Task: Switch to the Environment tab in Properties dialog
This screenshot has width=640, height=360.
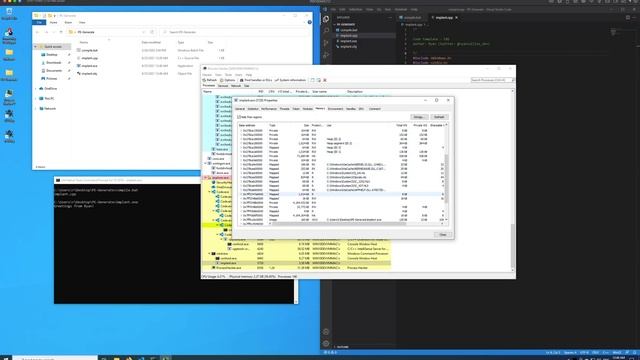Action: (335, 109)
